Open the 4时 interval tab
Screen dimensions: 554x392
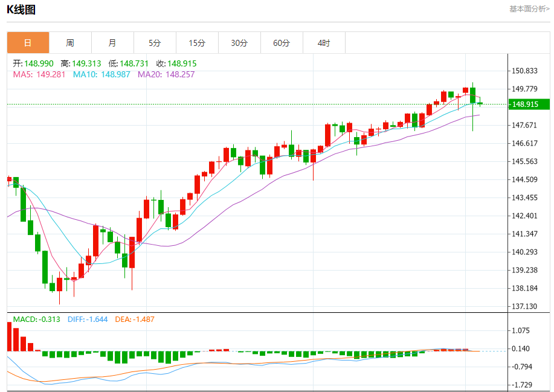pyautogui.click(x=324, y=43)
